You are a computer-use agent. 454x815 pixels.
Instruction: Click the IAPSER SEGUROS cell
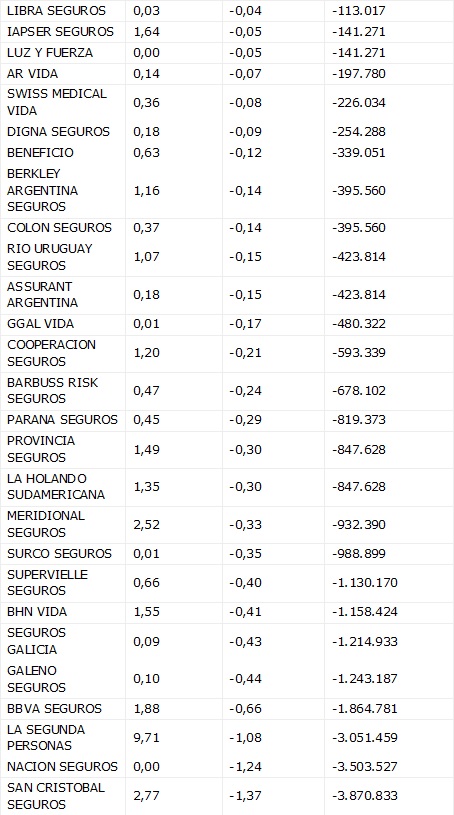(60, 32)
